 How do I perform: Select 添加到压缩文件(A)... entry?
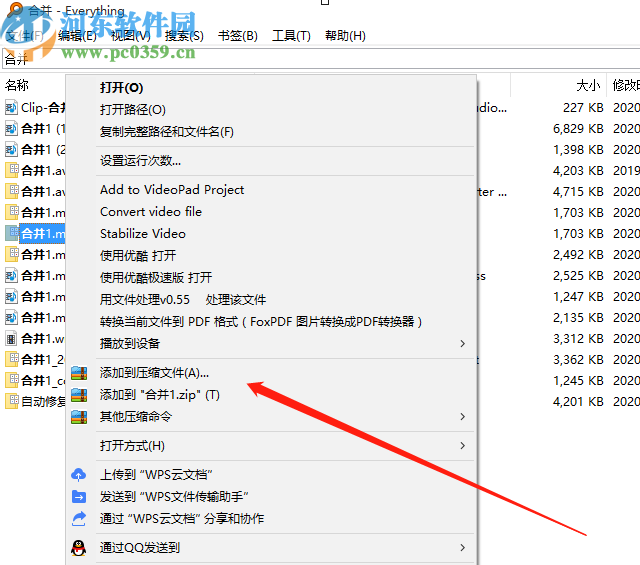[x=154, y=373]
